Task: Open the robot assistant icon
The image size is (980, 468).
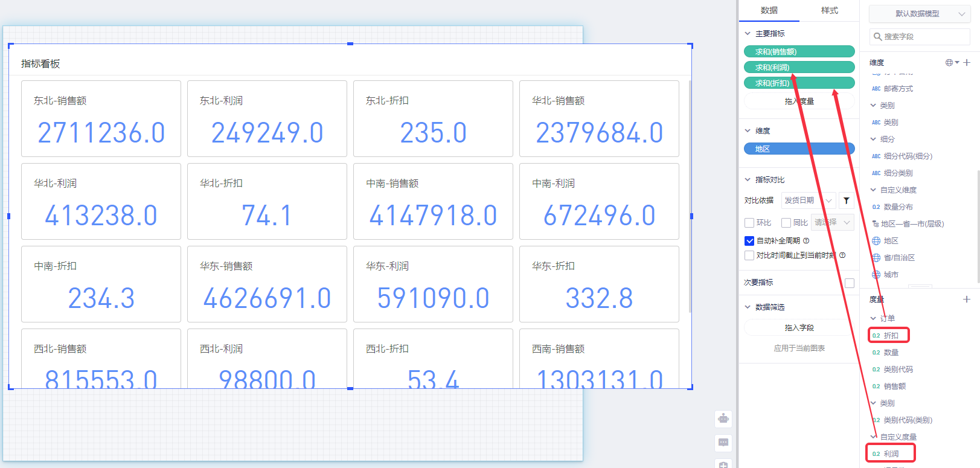Action: click(x=723, y=418)
